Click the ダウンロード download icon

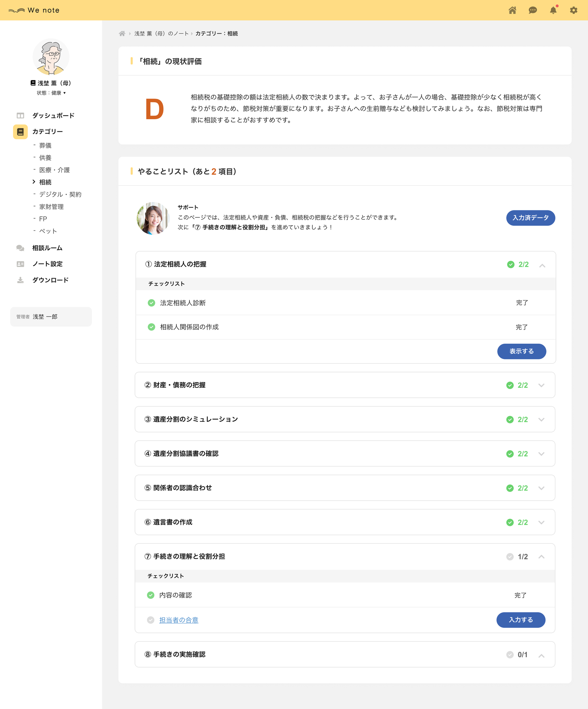(20, 280)
